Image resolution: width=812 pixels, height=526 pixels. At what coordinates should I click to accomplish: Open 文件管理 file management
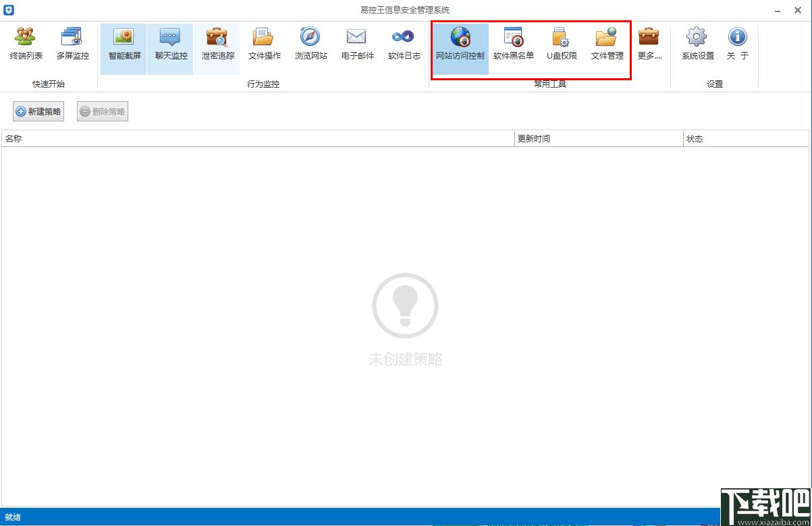[607, 45]
